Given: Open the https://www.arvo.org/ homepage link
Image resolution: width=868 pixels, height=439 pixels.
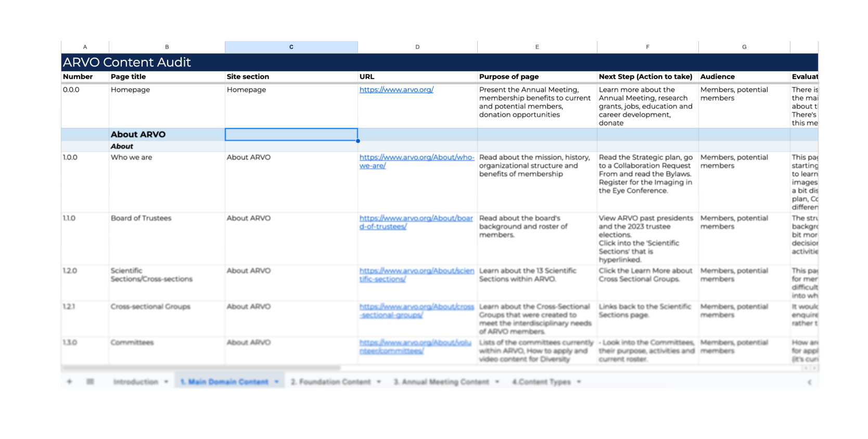Looking at the screenshot, I should (397, 89).
